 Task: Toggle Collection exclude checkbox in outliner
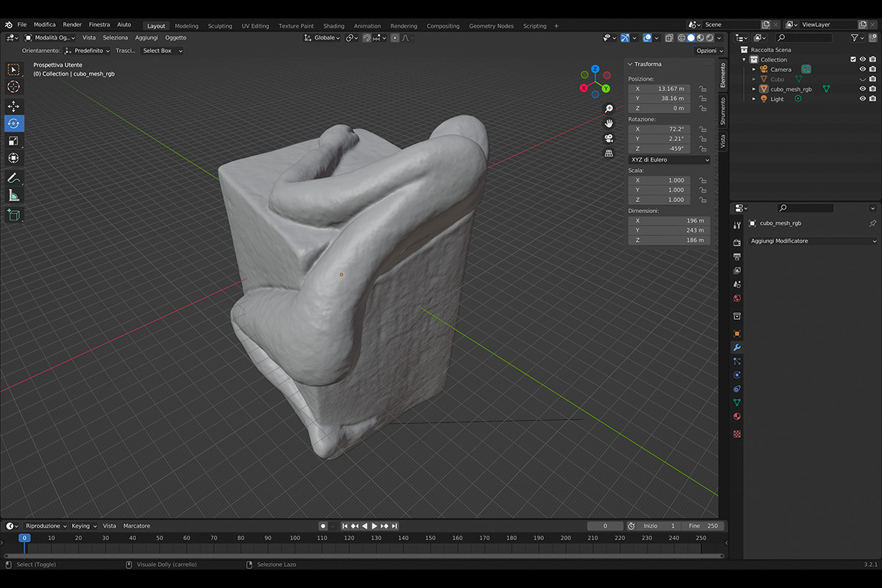(853, 60)
